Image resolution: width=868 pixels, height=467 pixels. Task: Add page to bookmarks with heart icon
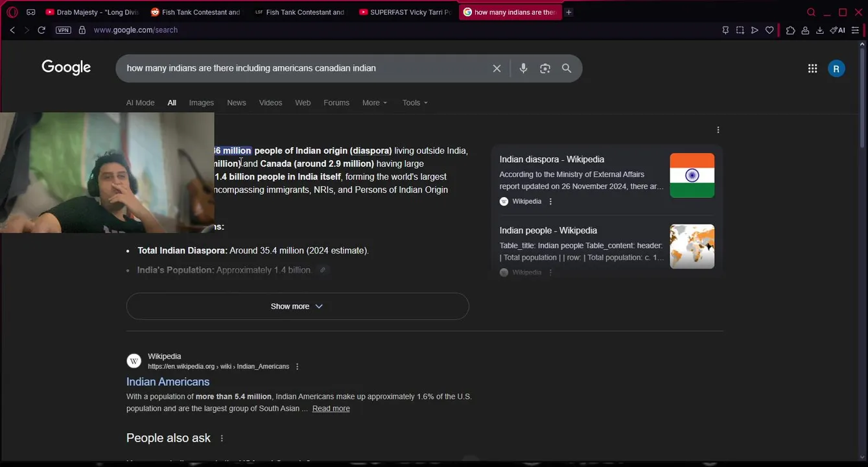click(769, 30)
